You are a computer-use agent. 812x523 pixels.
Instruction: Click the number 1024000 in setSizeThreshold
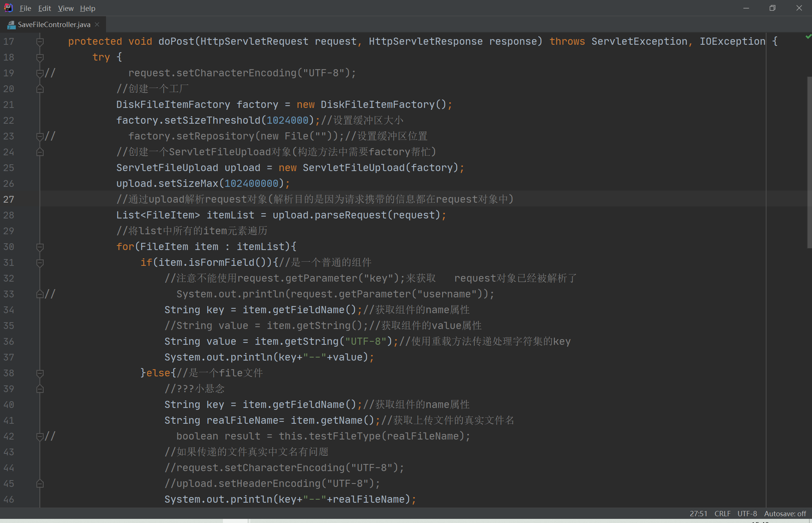click(288, 120)
